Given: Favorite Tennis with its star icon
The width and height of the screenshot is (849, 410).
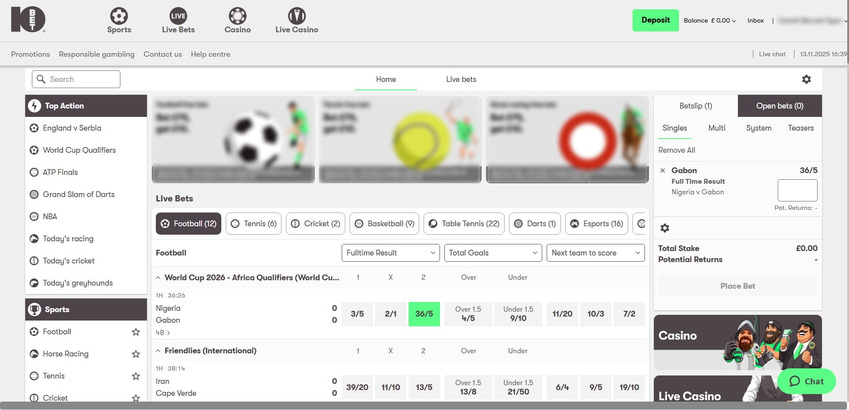Looking at the screenshot, I should click(x=136, y=376).
